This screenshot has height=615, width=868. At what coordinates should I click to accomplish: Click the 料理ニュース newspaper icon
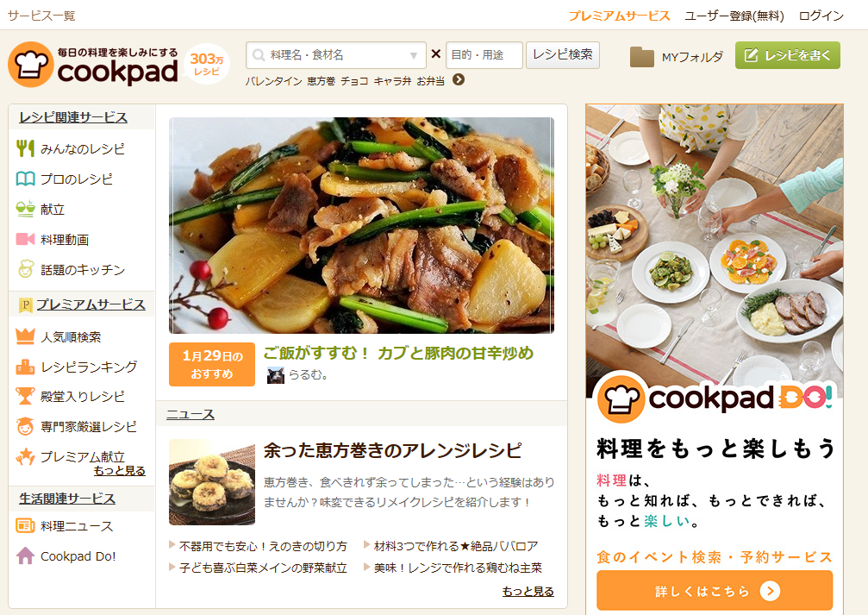pyautogui.click(x=25, y=525)
